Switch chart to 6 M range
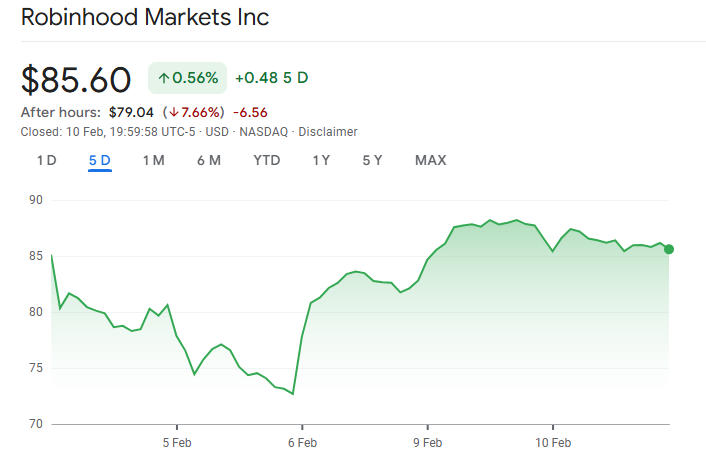 pos(208,160)
